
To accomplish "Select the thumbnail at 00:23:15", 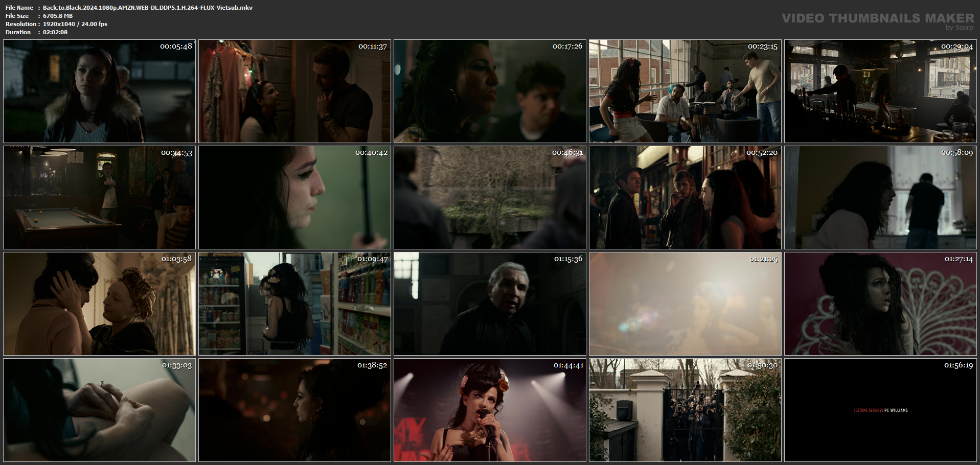I will 685,91.
